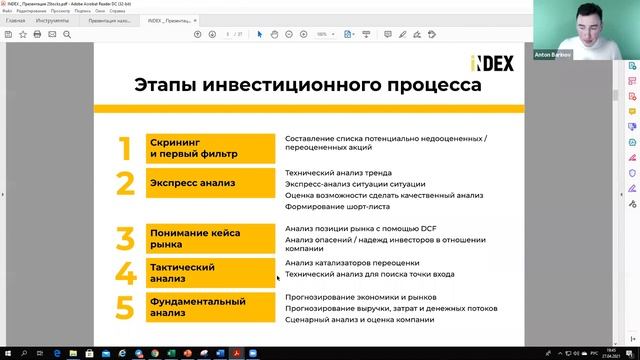Open the Файл menu
The image size is (640, 360).
7,11
